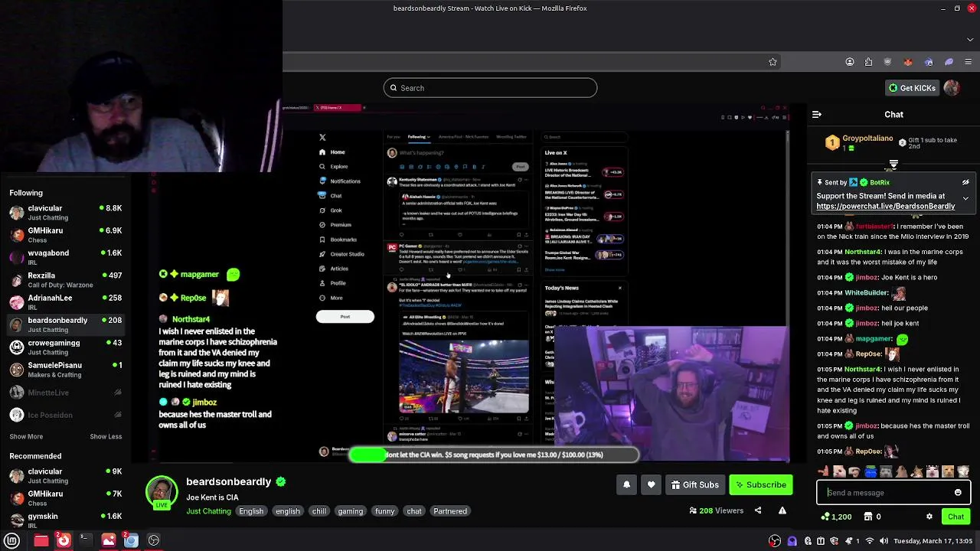Open AdrianahLee channel in sidebar
This screenshot has width=980, height=551.
65,302
